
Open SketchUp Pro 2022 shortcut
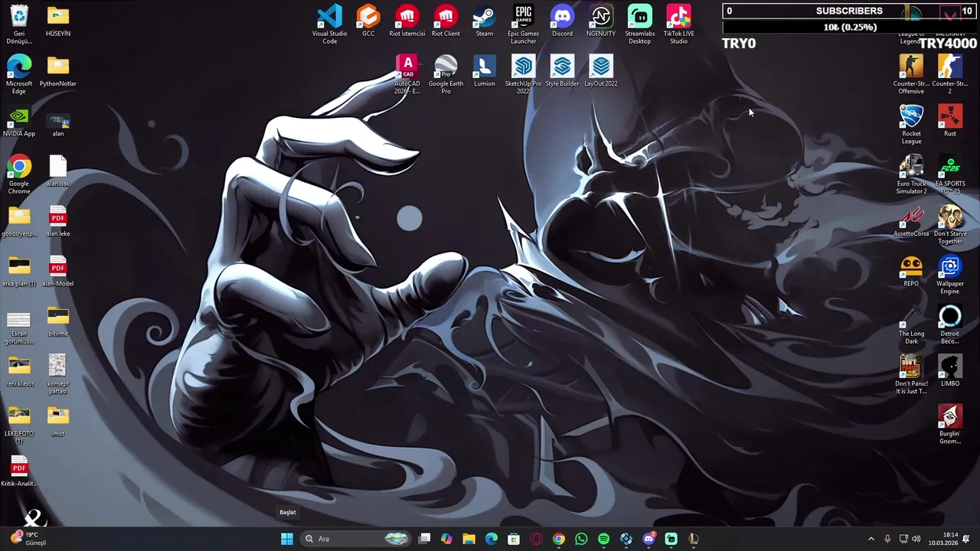tap(524, 74)
